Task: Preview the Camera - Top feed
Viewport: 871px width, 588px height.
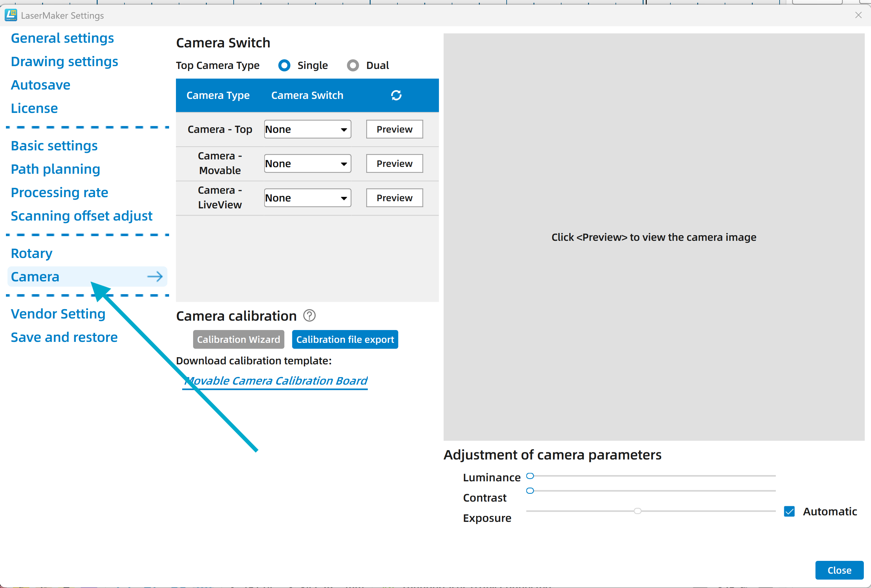Action: pos(394,129)
